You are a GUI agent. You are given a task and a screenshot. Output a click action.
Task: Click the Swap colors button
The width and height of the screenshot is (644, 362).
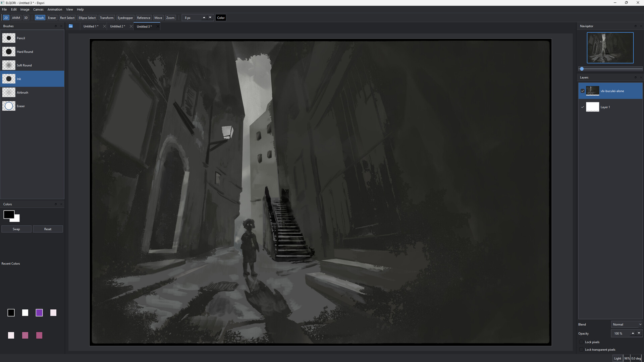[16, 229]
